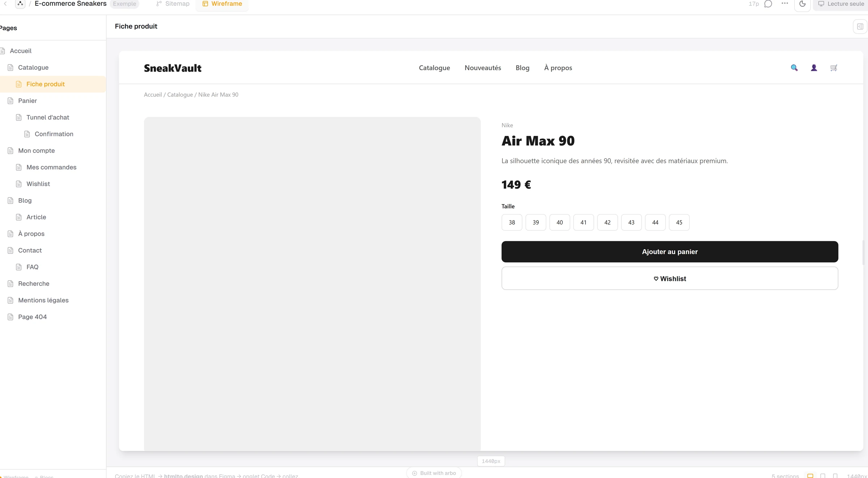This screenshot has width=868, height=478.
Task: Switch to the Sitemap tab
Action: pyautogui.click(x=173, y=4)
